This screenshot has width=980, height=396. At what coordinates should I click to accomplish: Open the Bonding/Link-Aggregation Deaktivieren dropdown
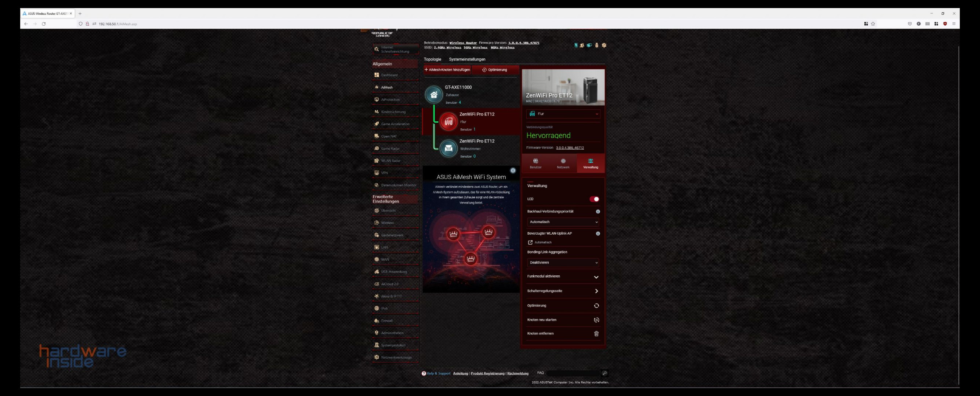(563, 263)
